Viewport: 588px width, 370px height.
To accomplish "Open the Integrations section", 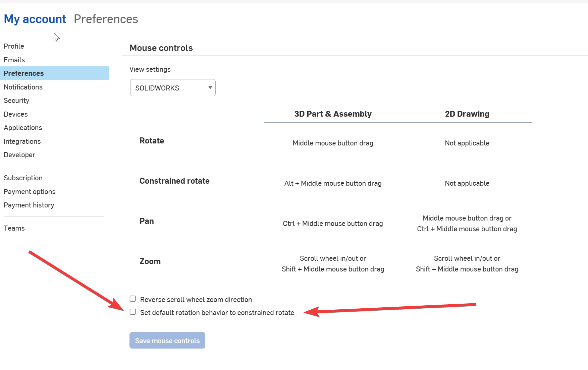I will pos(22,141).
